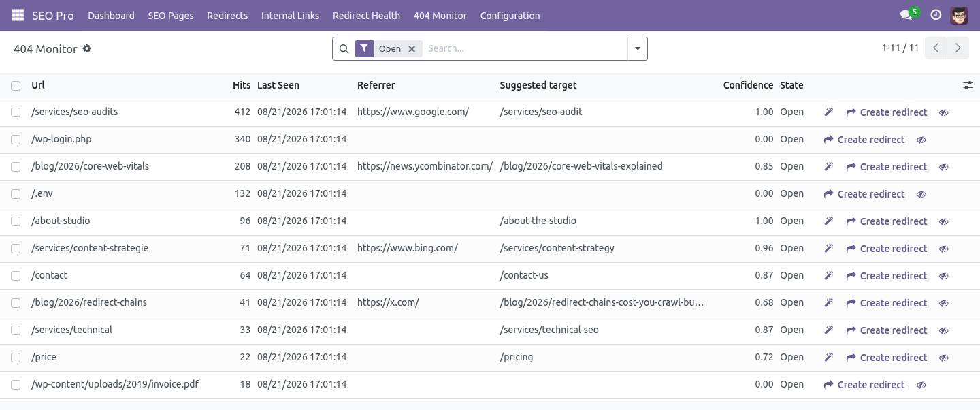Create redirect for /services/seo-audits
This screenshot has height=410, width=980.
887,112
